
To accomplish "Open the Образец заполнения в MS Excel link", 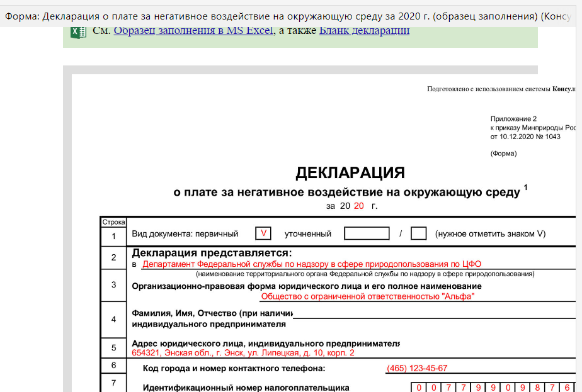I will pyautogui.click(x=193, y=31).
